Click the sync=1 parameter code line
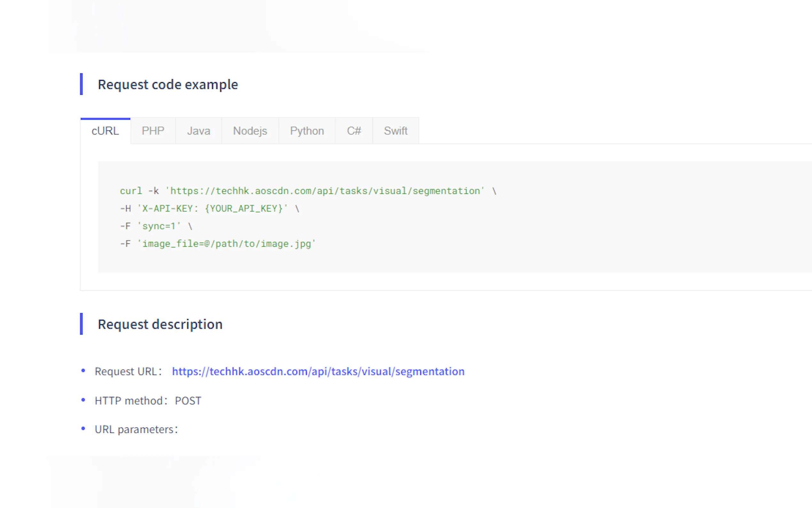The image size is (812, 508). tap(156, 226)
